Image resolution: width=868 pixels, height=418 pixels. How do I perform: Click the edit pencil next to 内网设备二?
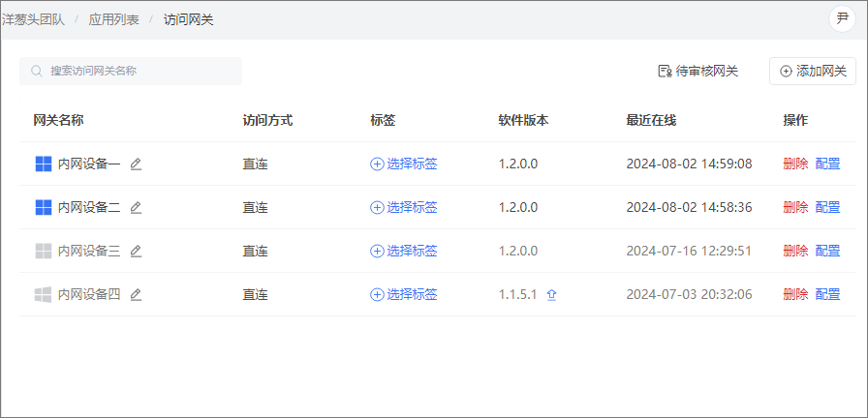(136, 207)
